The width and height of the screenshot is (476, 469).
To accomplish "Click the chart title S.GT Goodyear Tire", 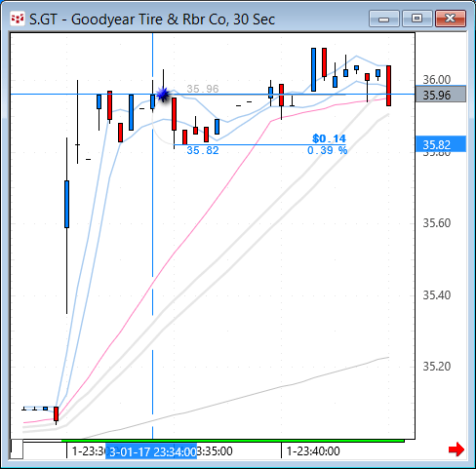I will click(x=152, y=20).
